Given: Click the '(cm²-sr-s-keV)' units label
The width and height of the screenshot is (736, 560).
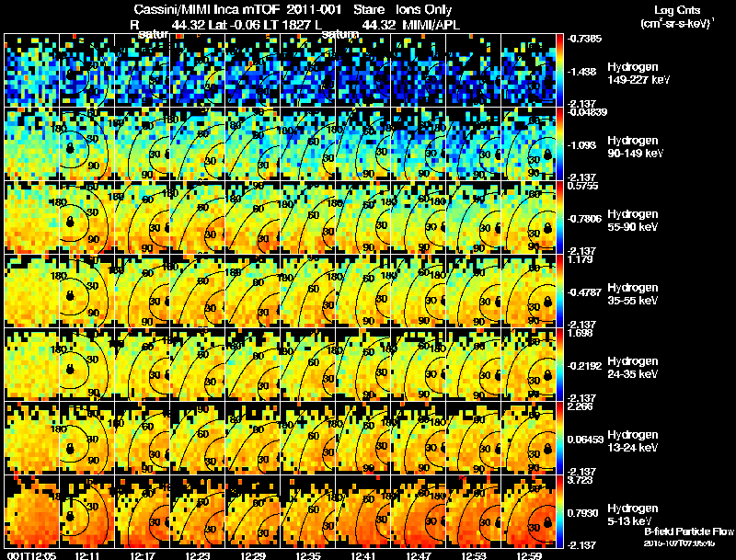Looking at the screenshot, I should coord(677,24).
